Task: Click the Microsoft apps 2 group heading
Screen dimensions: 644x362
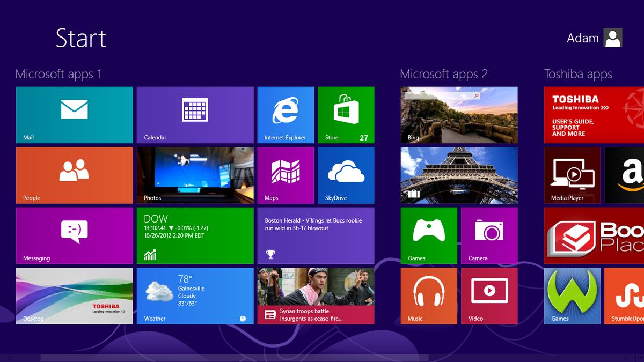Action: (x=444, y=74)
